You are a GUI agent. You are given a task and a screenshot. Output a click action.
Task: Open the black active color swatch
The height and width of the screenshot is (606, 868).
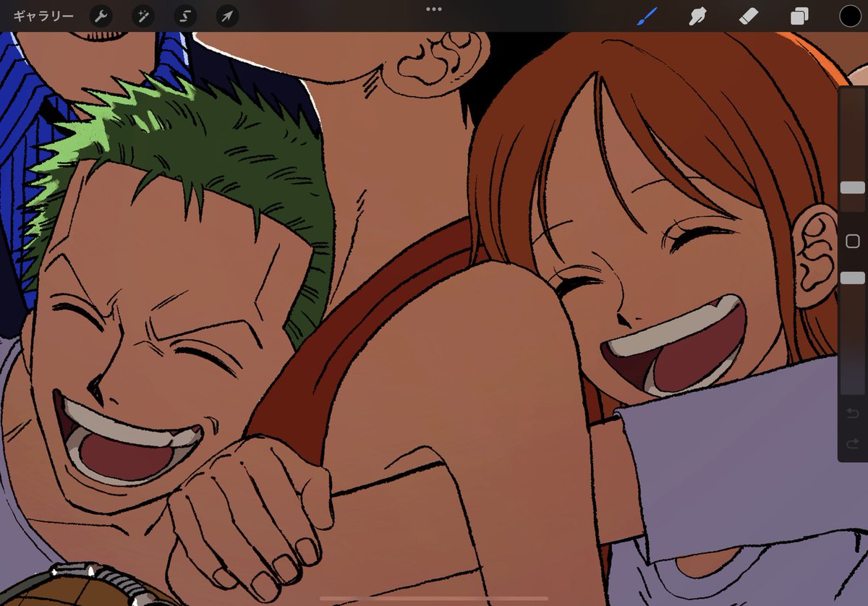pos(850,16)
